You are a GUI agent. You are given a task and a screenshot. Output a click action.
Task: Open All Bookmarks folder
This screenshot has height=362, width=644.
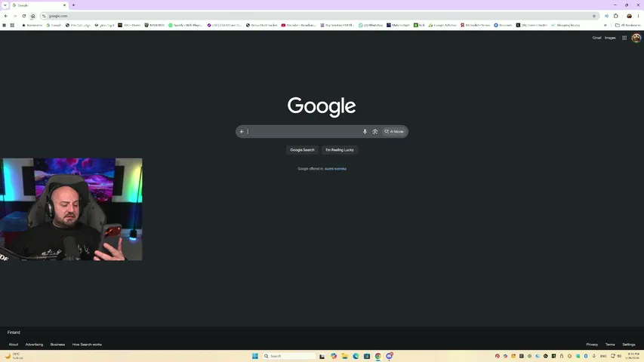[627, 25]
